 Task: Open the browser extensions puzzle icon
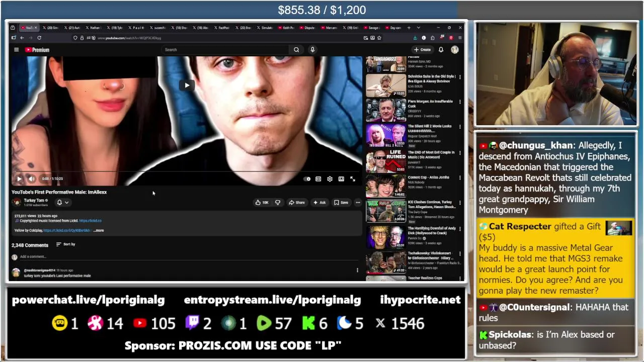[x=432, y=38]
